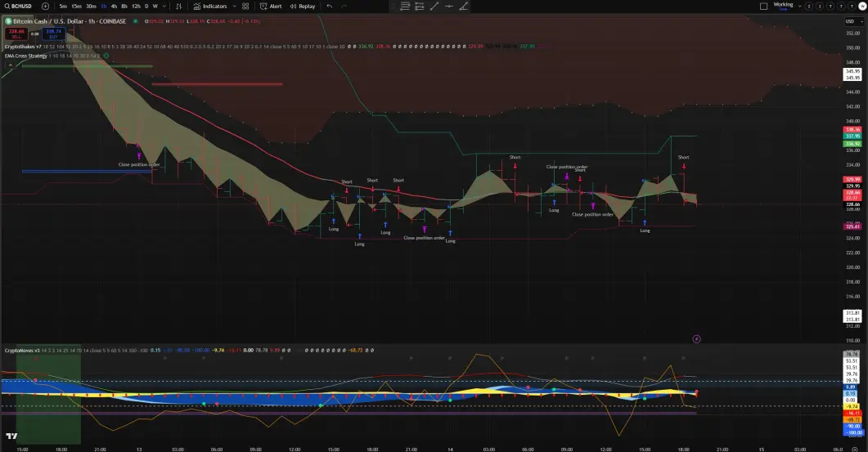Open the indicator templates grid icon
Image resolution: width=868 pixels, height=452 pixels.
(245, 6)
